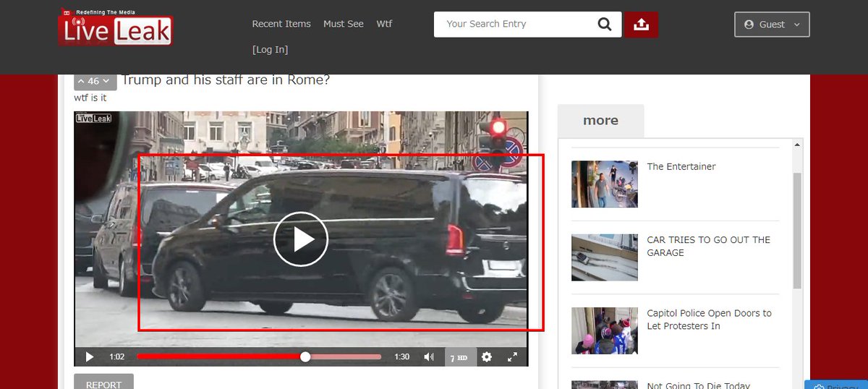Viewport: 868px width, 389px height.
Task: Open Not Going To Die Today link
Action: (698, 385)
